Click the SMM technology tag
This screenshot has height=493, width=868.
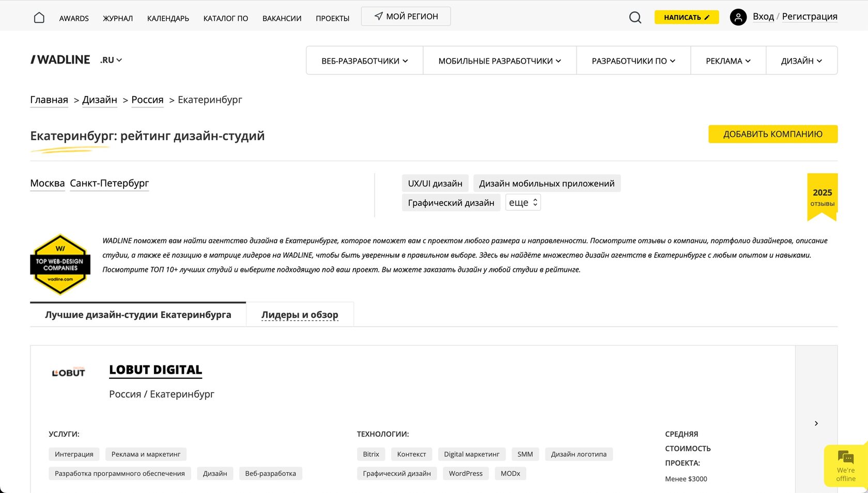tap(525, 454)
